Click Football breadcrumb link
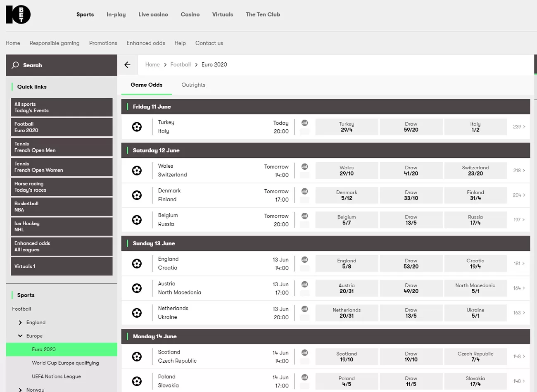Screen dimensions: 537x392 point(181,65)
